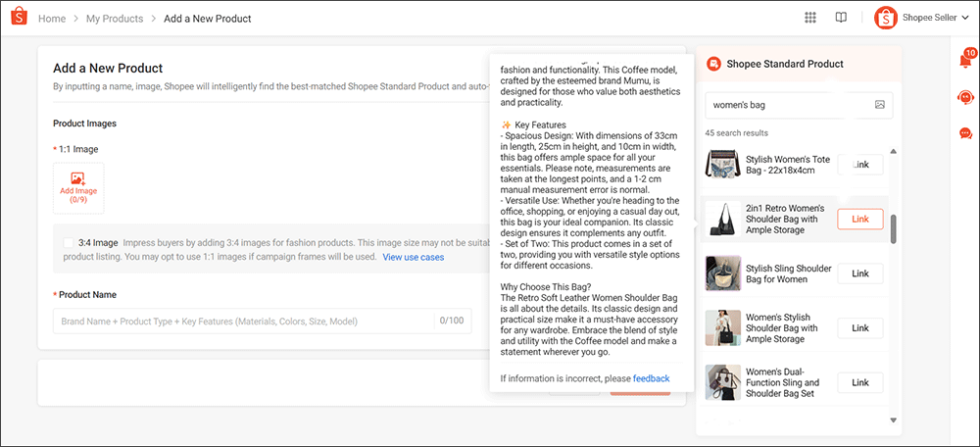Viewport: 980px width, 447px height.
Task: Open the Dual-Function Sling Bag Set thumbnail
Action: pyautogui.click(x=723, y=382)
